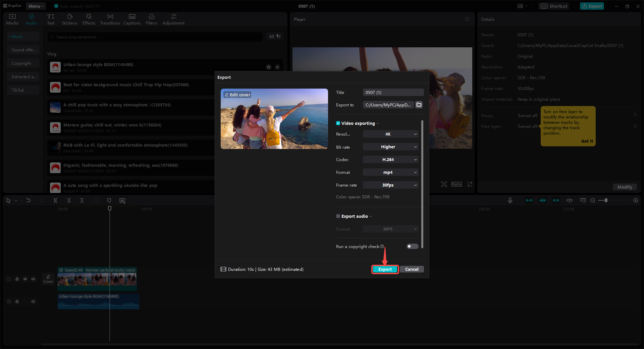Switch to the Stickers tab
This screenshot has width=644, height=349.
[x=69, y=19]
